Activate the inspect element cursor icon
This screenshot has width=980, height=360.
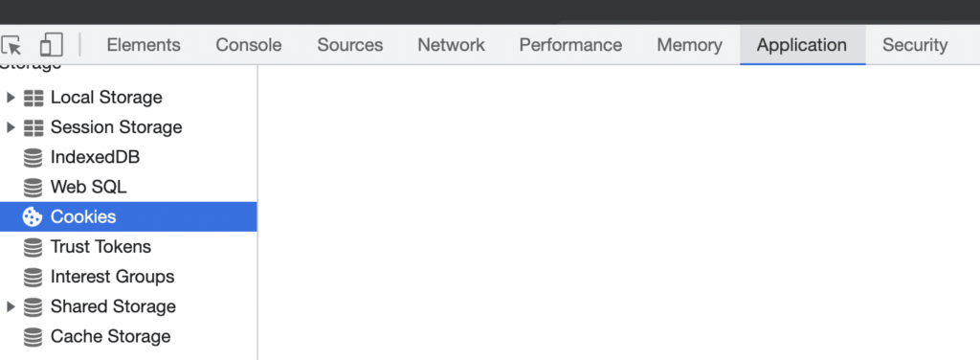tap(11, 45)
